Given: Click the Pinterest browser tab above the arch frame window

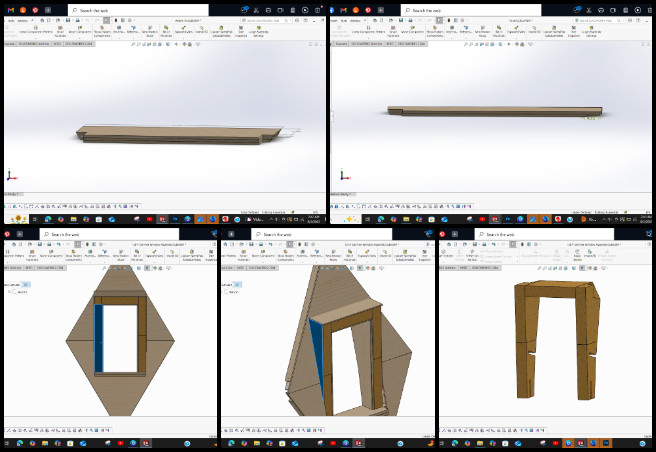Looking at the screenshot, I should tap(442, 234).
